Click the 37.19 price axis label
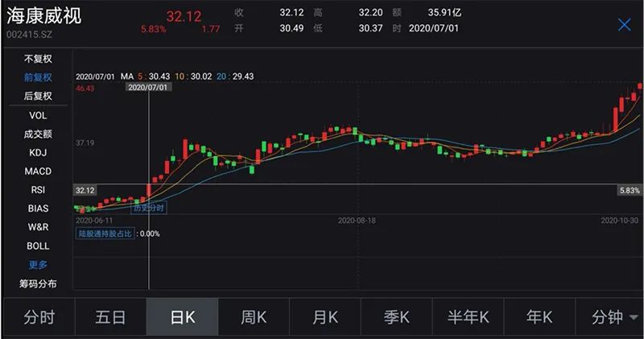 85,143
